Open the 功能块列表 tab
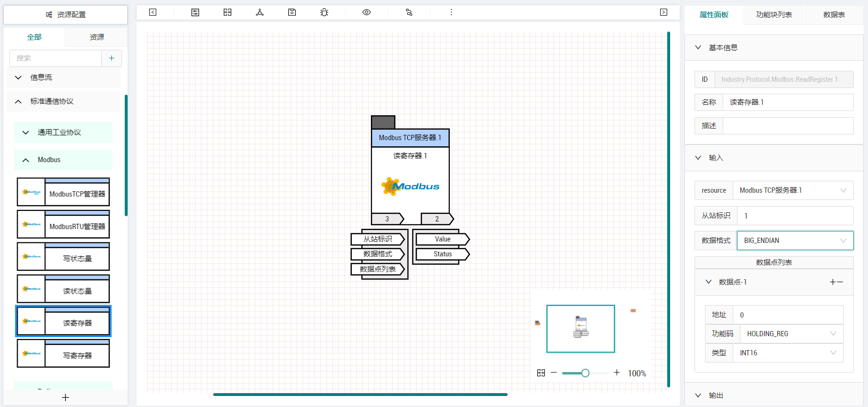The image size is (868, 407). (774, 15)
